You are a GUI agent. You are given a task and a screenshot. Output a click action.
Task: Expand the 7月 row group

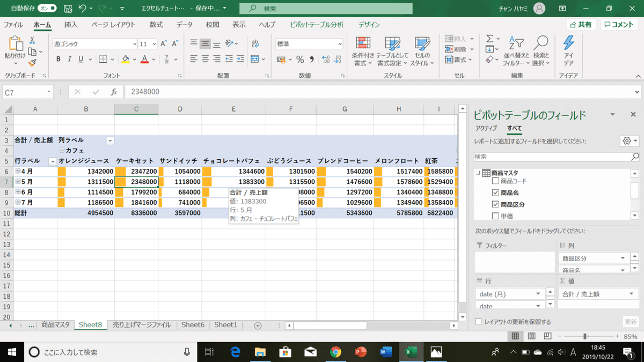[18, 202]
